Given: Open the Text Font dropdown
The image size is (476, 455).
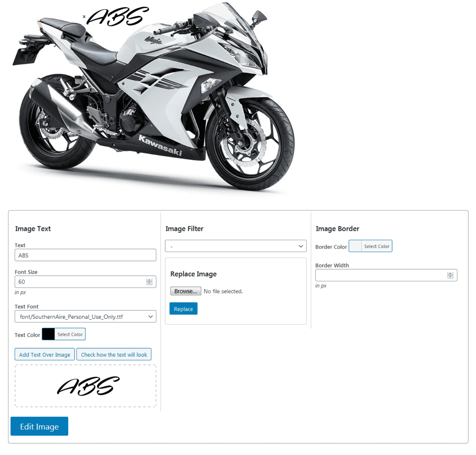Looking at the screenshot, I should (x=85, y=316).
